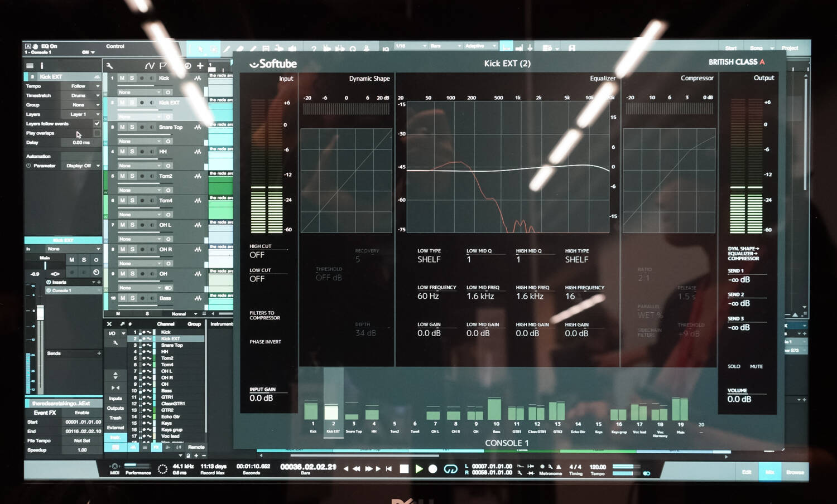The image size is (837, 504).
Task: Open the Browse tab
Action: 795,472
